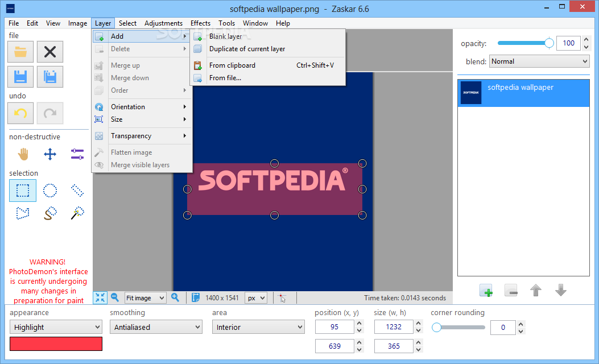Choose From file... menu entry
The height and width of the screenshot is (364, 599).
pos(268,78)
